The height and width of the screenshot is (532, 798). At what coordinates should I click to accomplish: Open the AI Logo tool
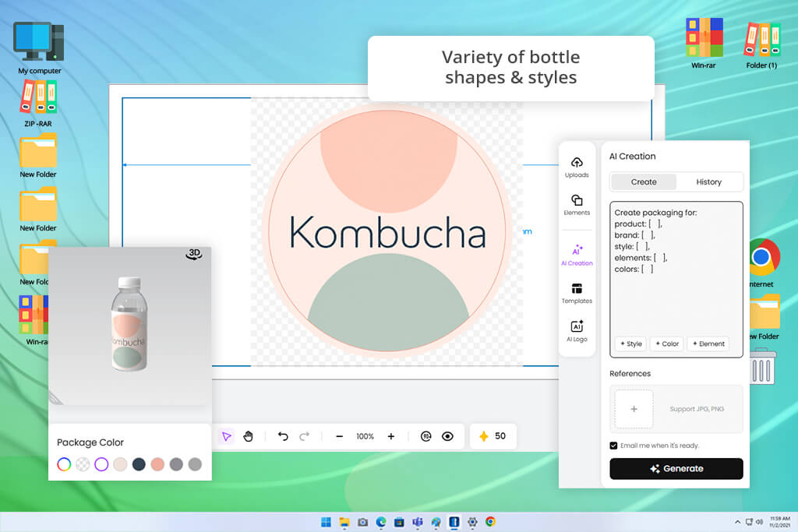577,330
